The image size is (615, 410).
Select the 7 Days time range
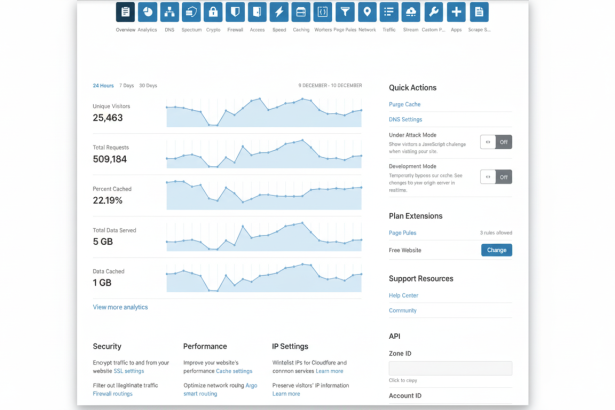coord(127,86)
